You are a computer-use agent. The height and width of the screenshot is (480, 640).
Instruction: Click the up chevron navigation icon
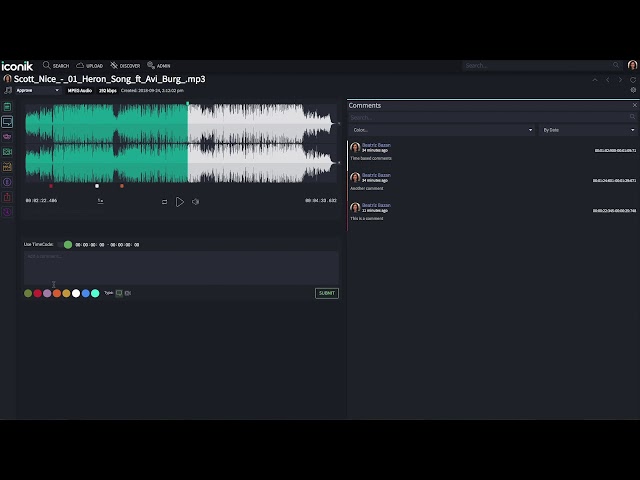[x=595, y=80]
